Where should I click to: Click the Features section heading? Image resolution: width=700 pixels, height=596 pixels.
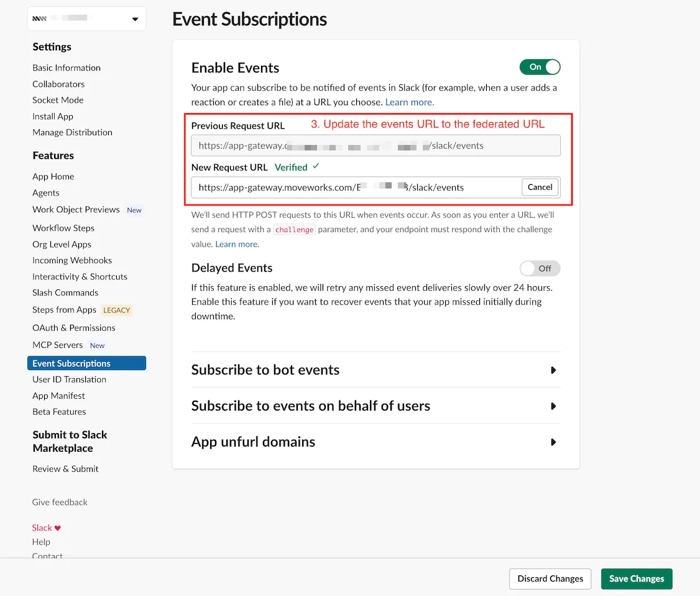(53, 156)
